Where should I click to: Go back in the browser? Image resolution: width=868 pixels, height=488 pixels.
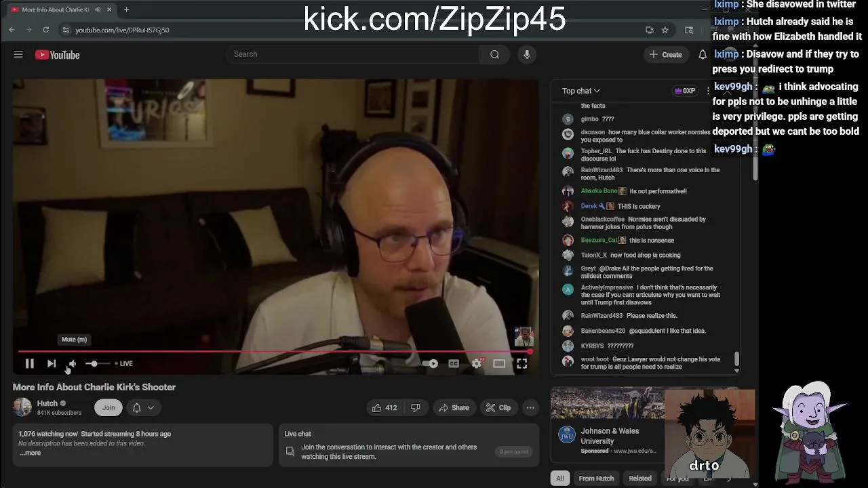pyautogui.click(x=12, y=30)
